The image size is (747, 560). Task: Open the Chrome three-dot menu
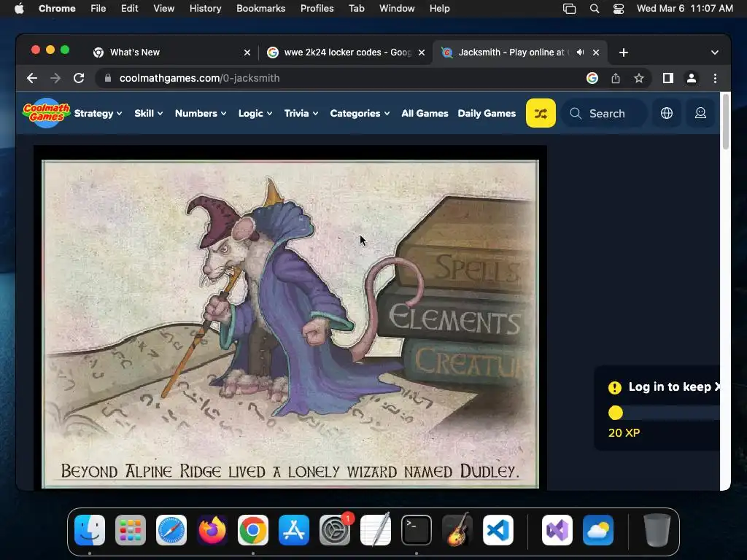pyautogui.click(x=715, y=78)
